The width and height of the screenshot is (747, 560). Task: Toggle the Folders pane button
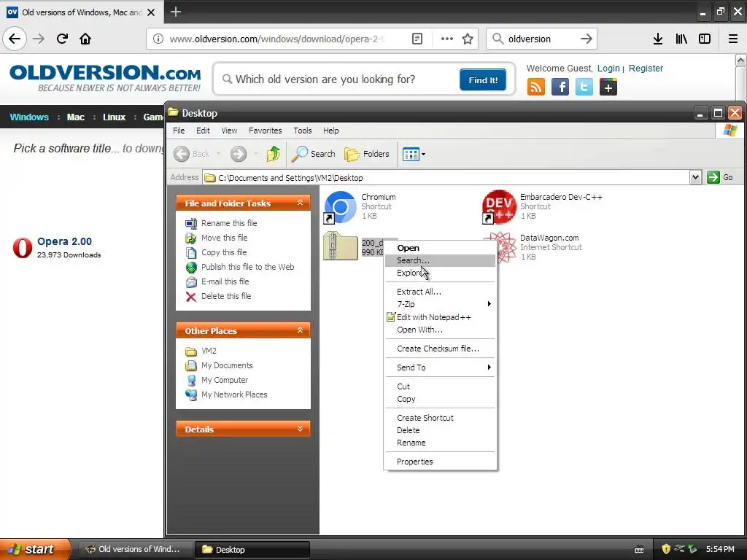(x=366, y=154)
